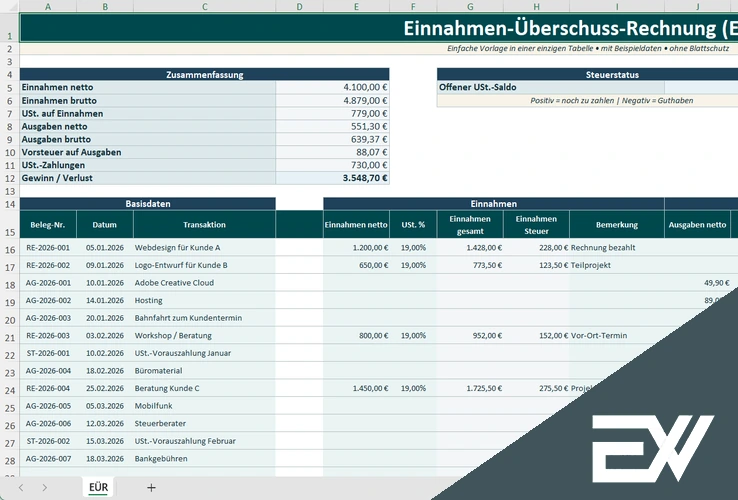The width and height of the screenshot is (738, 500).
Task: Select the Transaktion column heading cell
Action: (204, 225)
